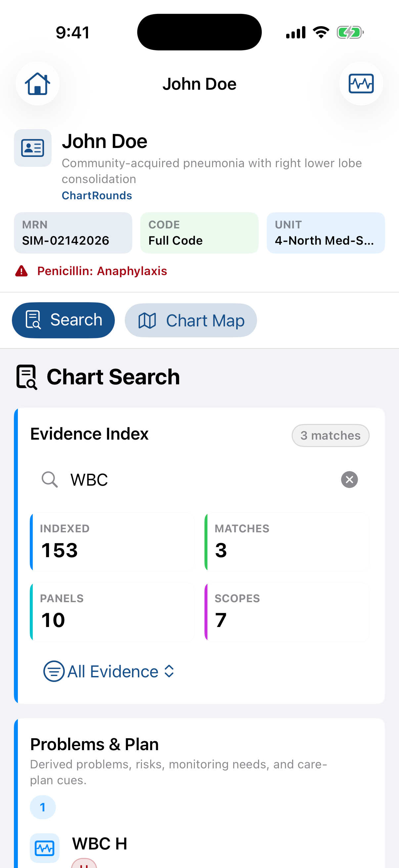Viewport: 399px width, 868px height.
Task: Switch to the Search tab
Action: click(63, 320)
